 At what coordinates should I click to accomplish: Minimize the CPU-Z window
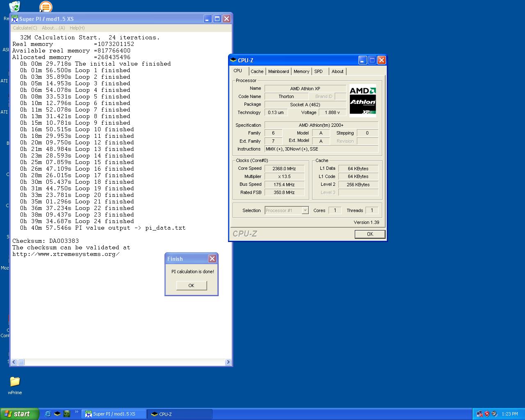coord(363,60)
